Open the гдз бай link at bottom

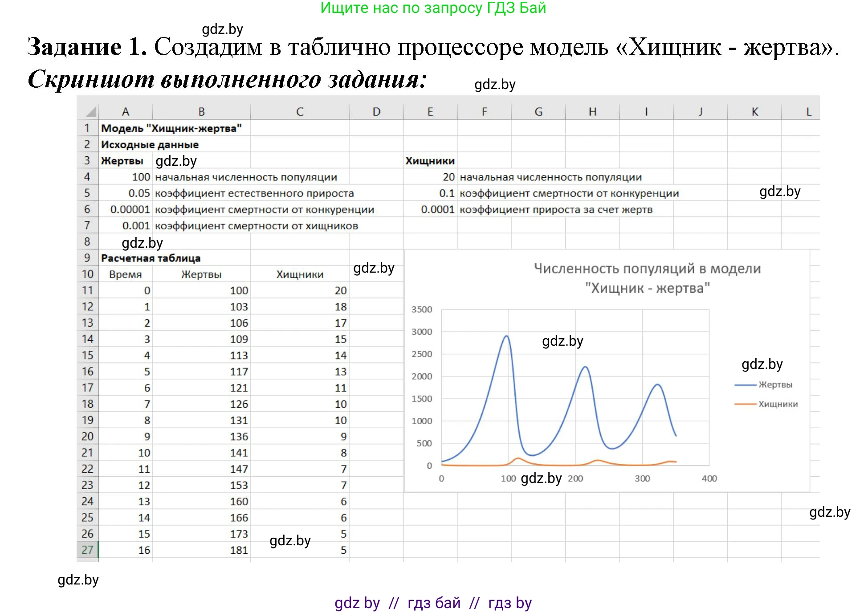point(434,603)
